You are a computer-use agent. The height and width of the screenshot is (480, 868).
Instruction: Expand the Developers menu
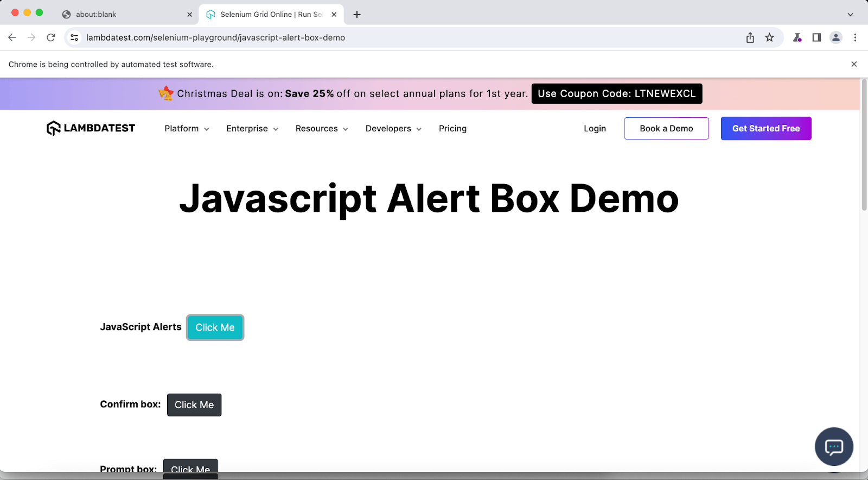tap(393, 129)
